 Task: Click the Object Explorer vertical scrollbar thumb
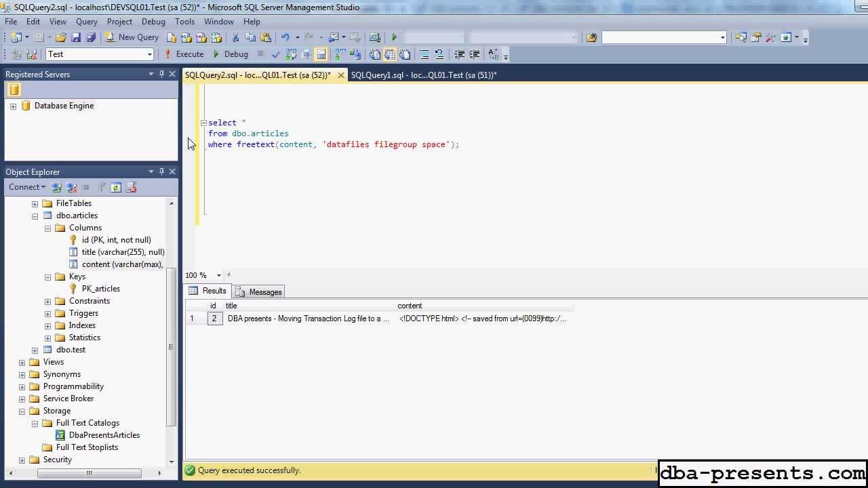pyautogui.click(x=171, y=347)
